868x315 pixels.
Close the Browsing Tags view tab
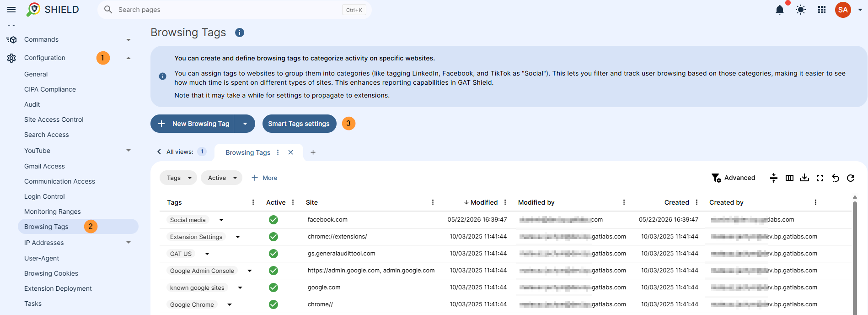point(291,152)
